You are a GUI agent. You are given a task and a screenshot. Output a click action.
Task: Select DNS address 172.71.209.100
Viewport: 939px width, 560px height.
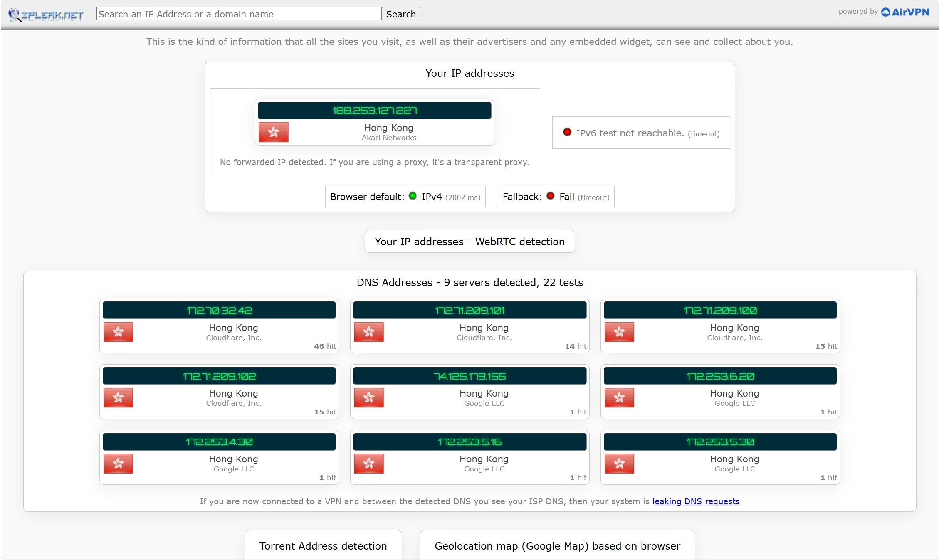click(720, 310)
